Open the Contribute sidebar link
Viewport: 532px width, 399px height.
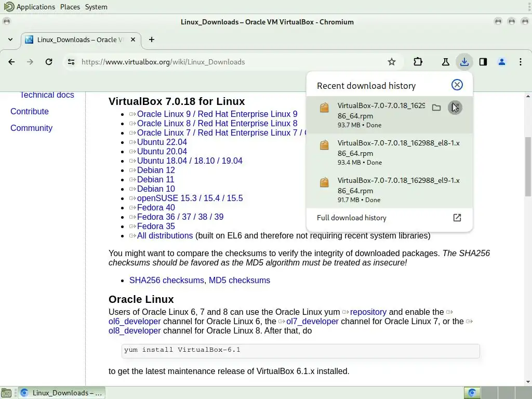pos(30,111)
